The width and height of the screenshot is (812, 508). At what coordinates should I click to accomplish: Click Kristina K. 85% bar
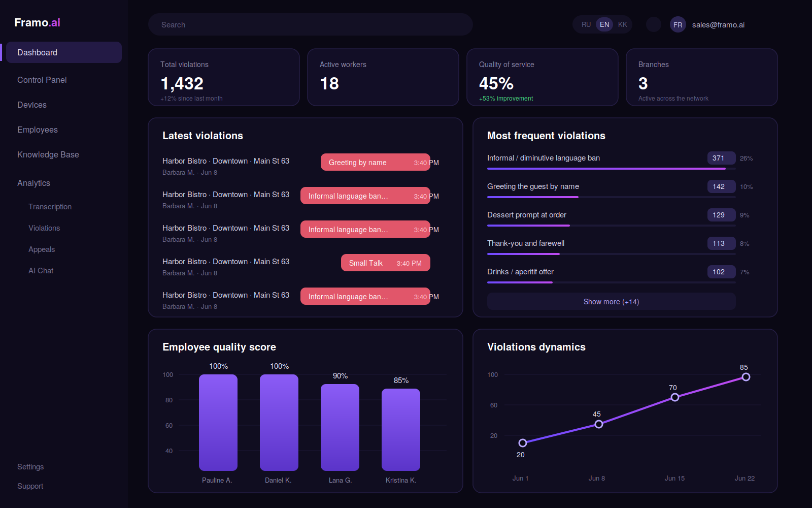401,430
